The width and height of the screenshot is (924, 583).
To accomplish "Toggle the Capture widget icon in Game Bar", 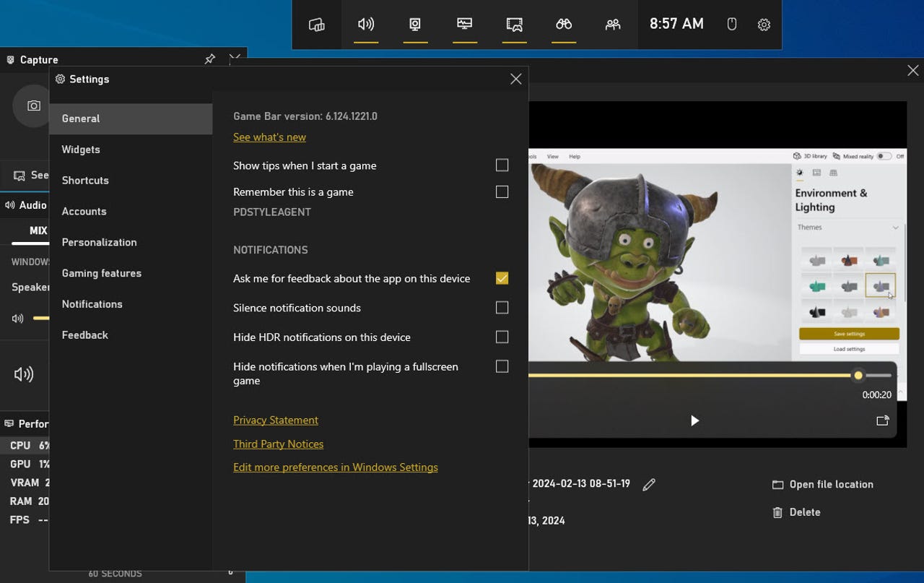I will tap(415, 25).
